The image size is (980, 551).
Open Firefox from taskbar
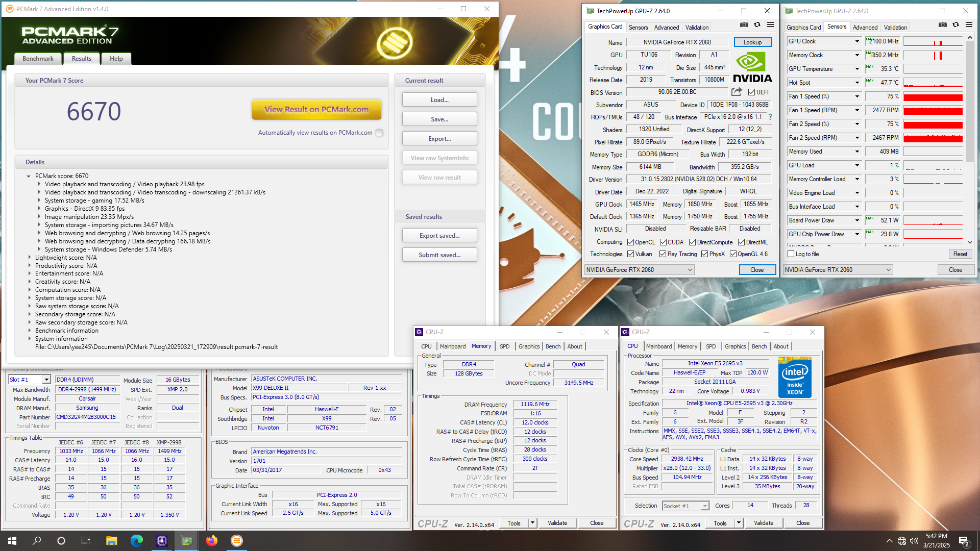coord(212,541)
